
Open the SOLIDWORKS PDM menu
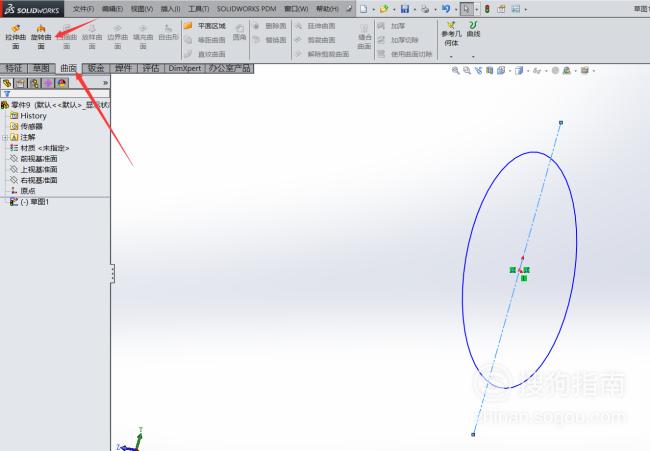246,9
